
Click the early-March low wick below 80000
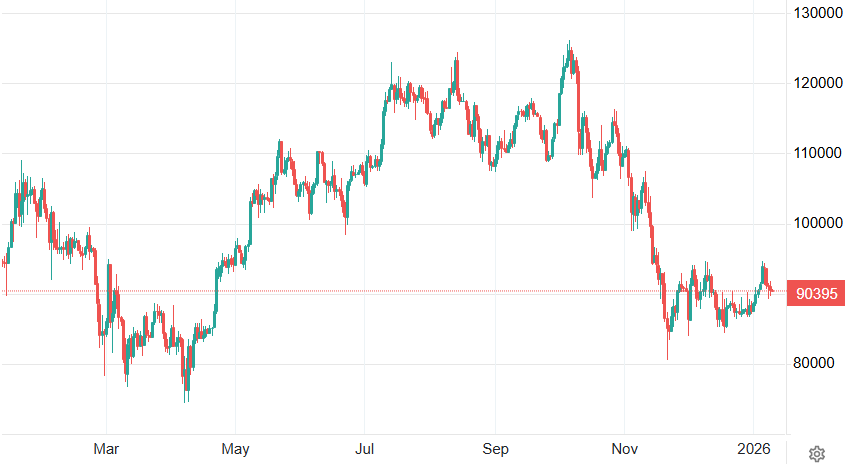point(104,372)
